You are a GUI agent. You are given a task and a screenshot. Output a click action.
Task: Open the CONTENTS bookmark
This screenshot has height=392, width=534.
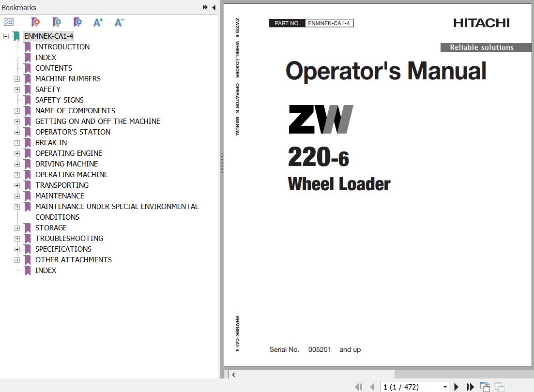pos(53,68)
